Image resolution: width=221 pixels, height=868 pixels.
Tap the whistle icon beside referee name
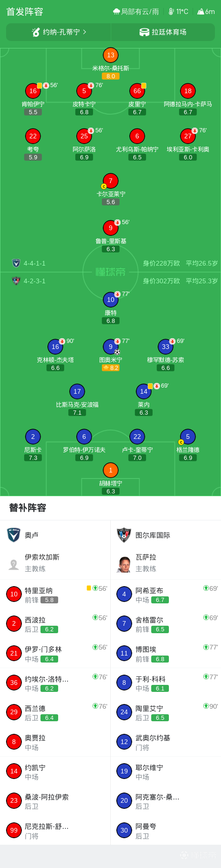[x=36, y=32]
